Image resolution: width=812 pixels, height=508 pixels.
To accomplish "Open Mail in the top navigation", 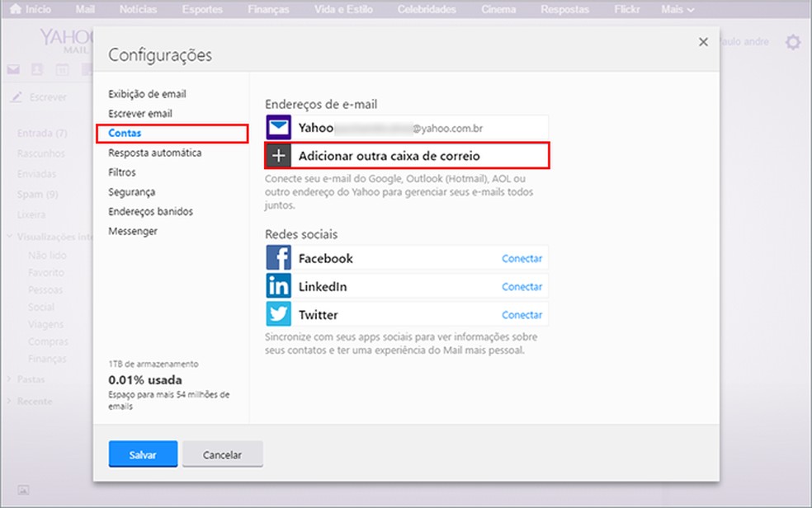I will (x=85, y=9).
